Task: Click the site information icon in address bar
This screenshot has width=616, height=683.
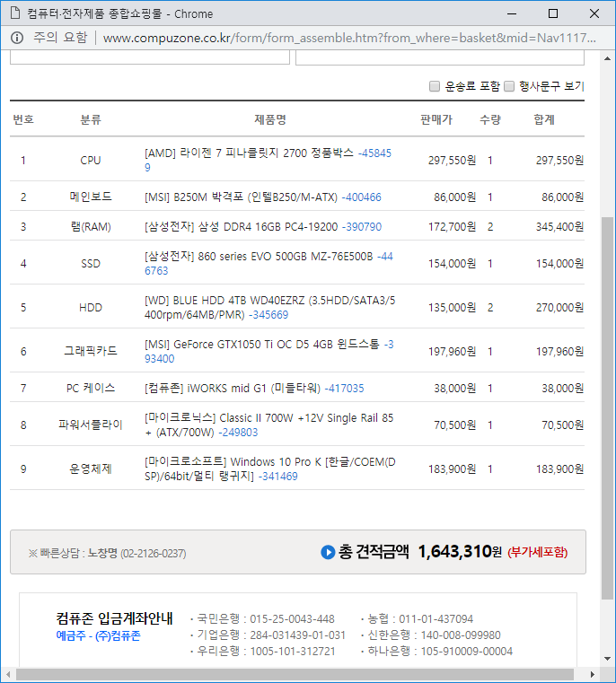Action: [17, 38]
